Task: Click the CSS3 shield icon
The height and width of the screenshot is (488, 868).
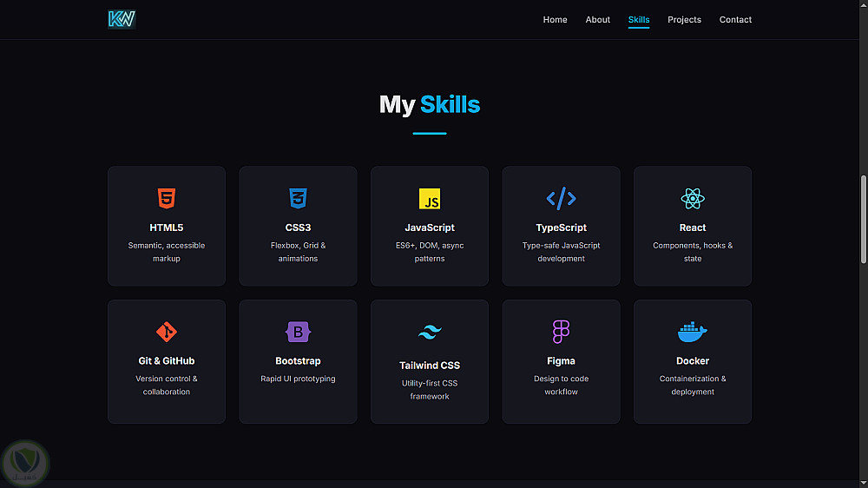Action: [x=298, y=198]
